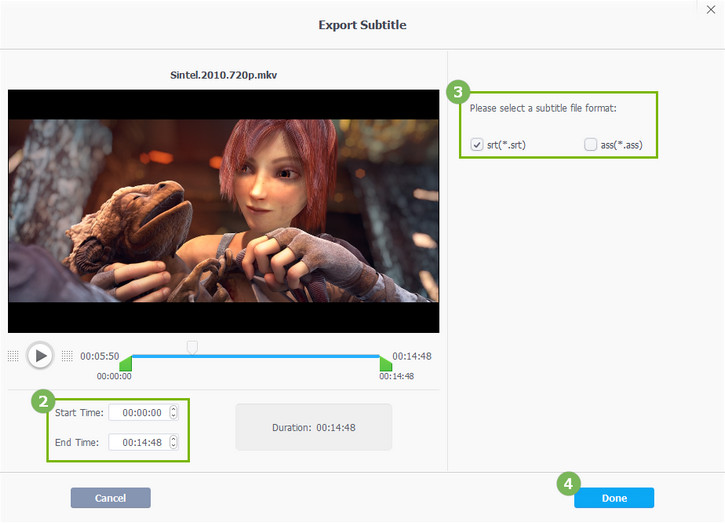The image size is (725, 523).
Task: Increase Start Time with up arrow
Action: click(x=173, y=409)
